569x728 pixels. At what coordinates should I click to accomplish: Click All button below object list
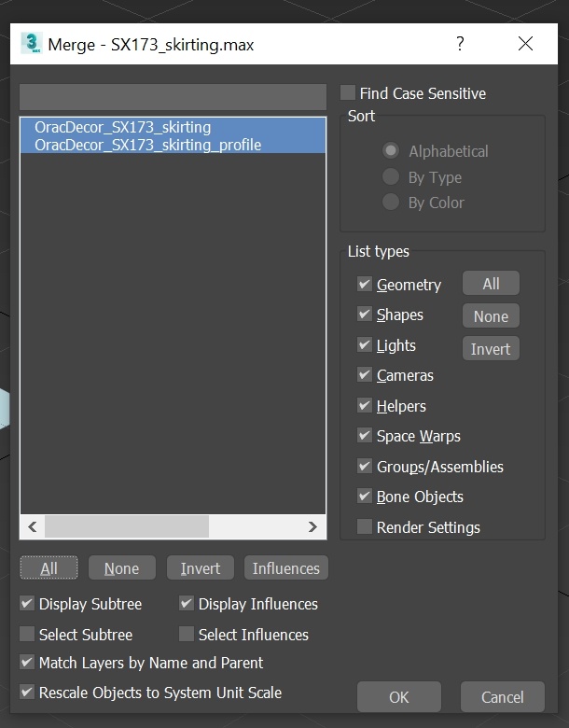click(49, 567)
